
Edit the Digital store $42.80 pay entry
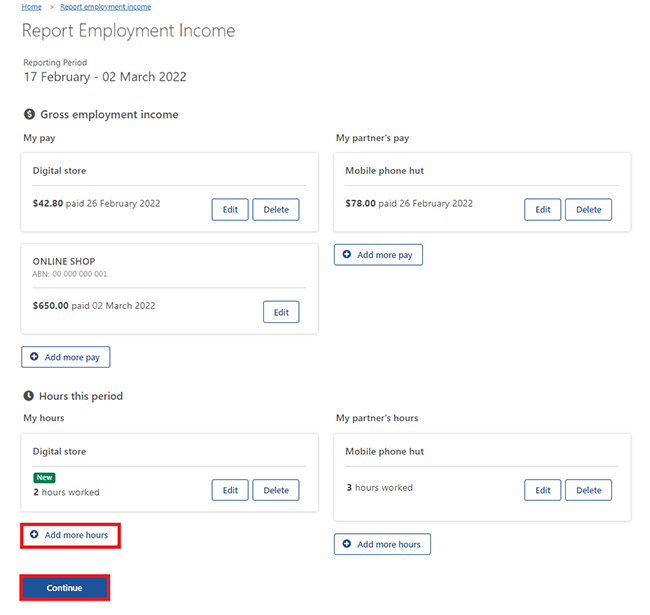coord(230,209)
